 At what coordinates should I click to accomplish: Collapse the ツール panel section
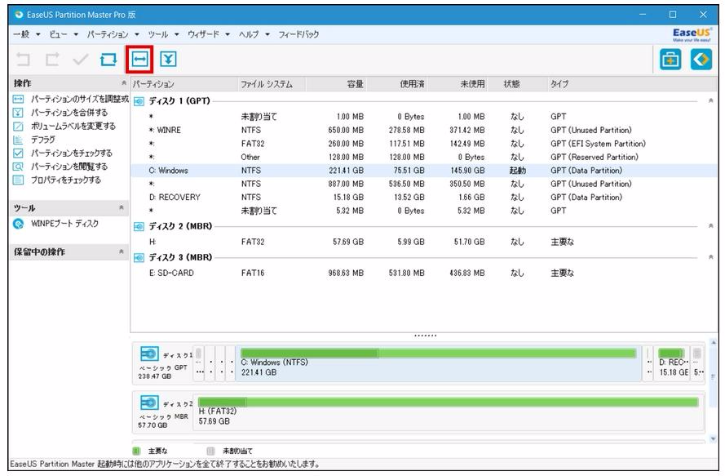[x=121, y=208]
